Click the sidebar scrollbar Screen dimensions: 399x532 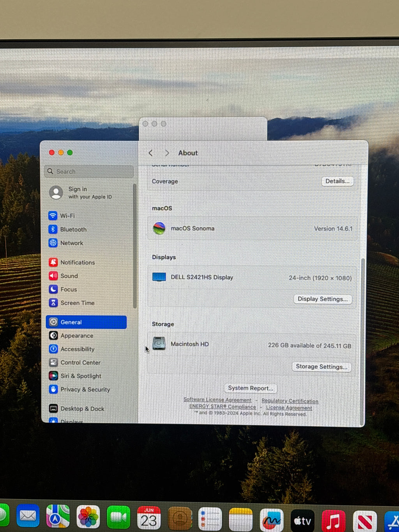(x=135, y=246)
